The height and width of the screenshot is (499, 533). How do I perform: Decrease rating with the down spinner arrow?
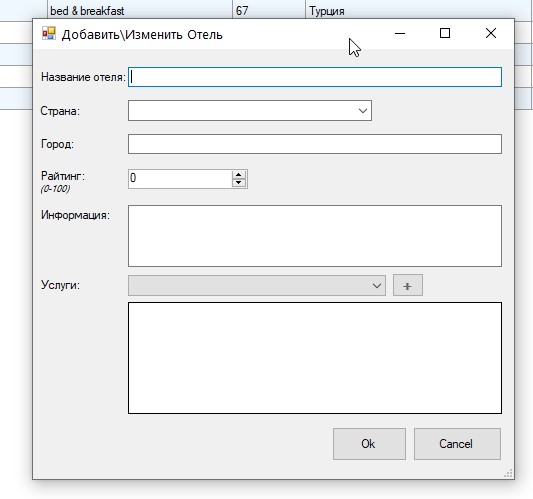click(239, 183)
